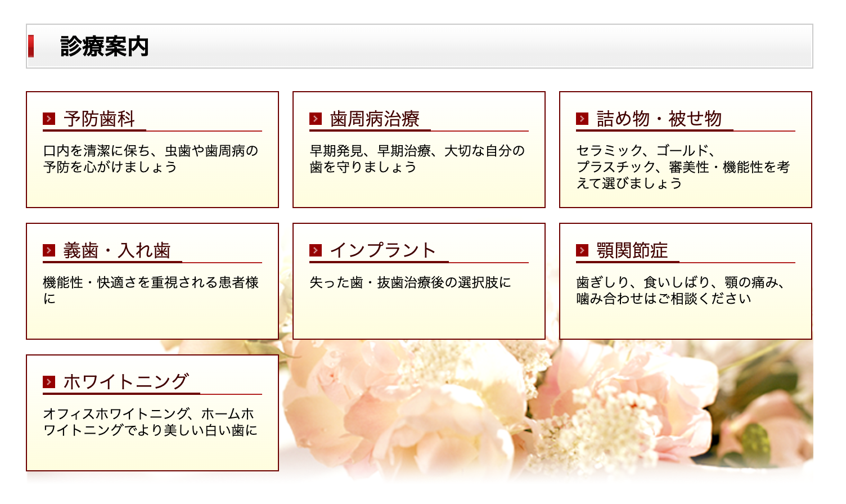Click the arrow icon beside 顎関節症
The height and width of the screenshot is (504, 846).
coord(582,250)
